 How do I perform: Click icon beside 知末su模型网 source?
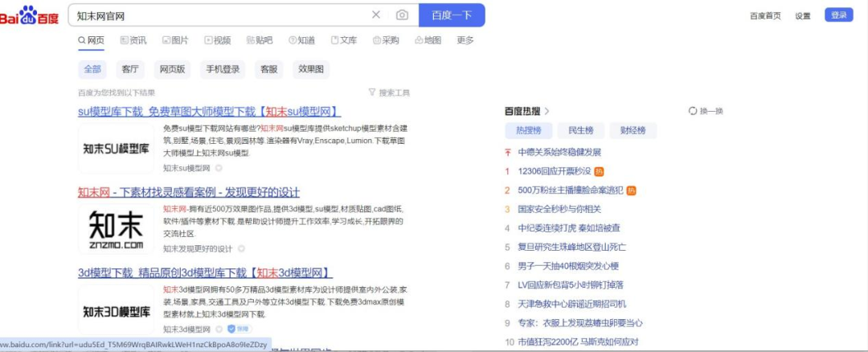pyautogui.click(x=219, y=168)
